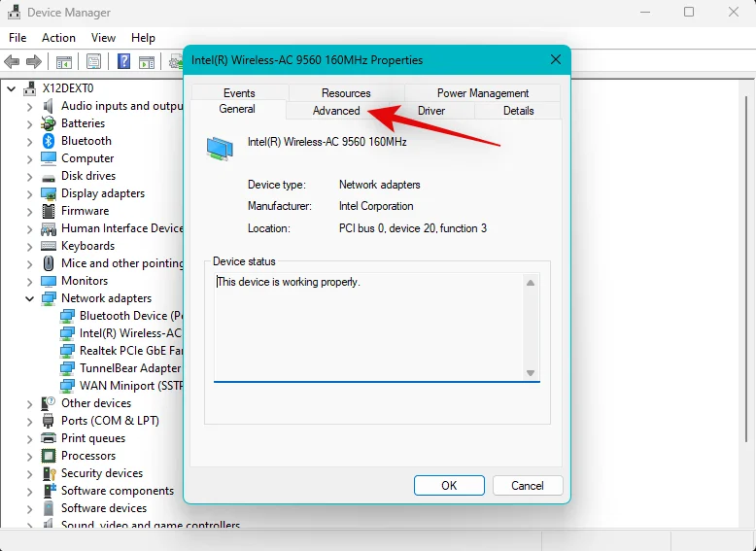Click the Security devices key icon
The width and height of the screenshot is (756, 551).
click(x=49, y=473)
